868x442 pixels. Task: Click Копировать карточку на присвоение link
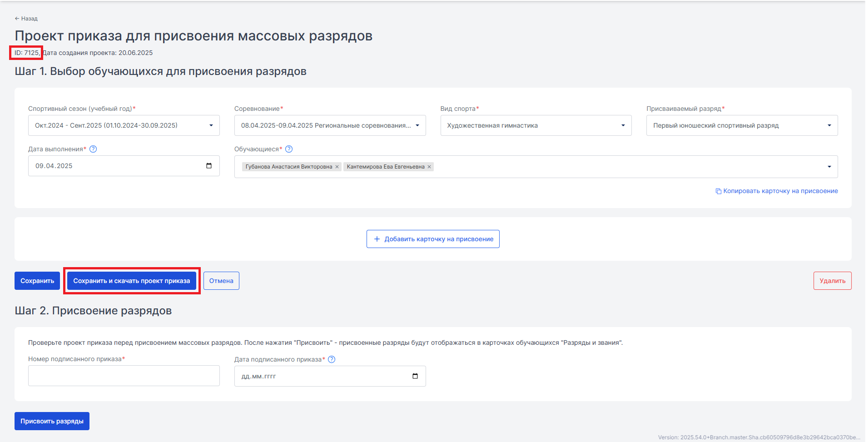(777, 191)
